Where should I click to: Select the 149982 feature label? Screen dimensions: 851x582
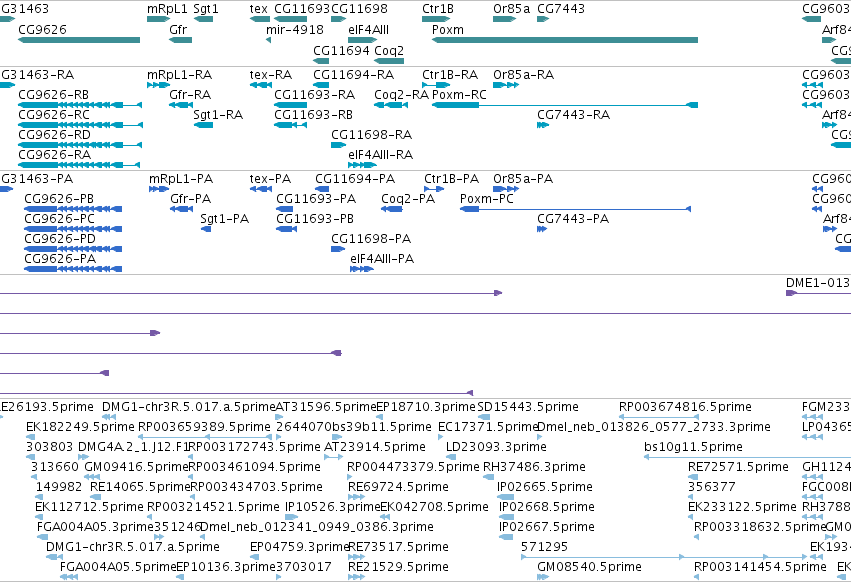coord(59,487)
